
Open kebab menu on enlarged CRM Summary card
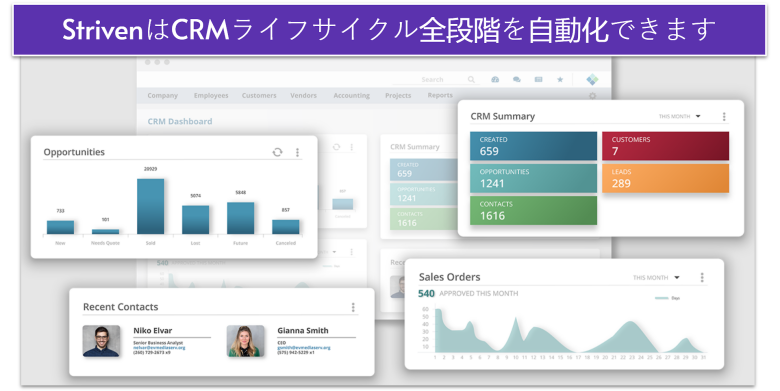point(724,116)
